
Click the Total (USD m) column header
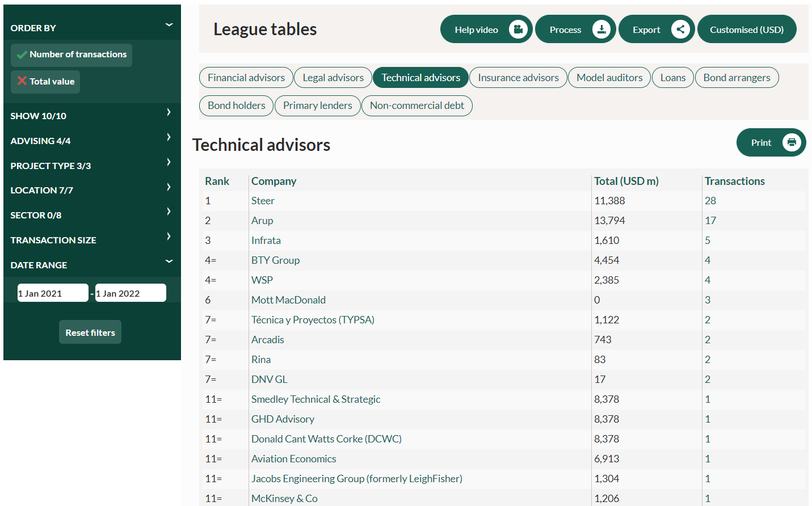click(x=626, y=181)
